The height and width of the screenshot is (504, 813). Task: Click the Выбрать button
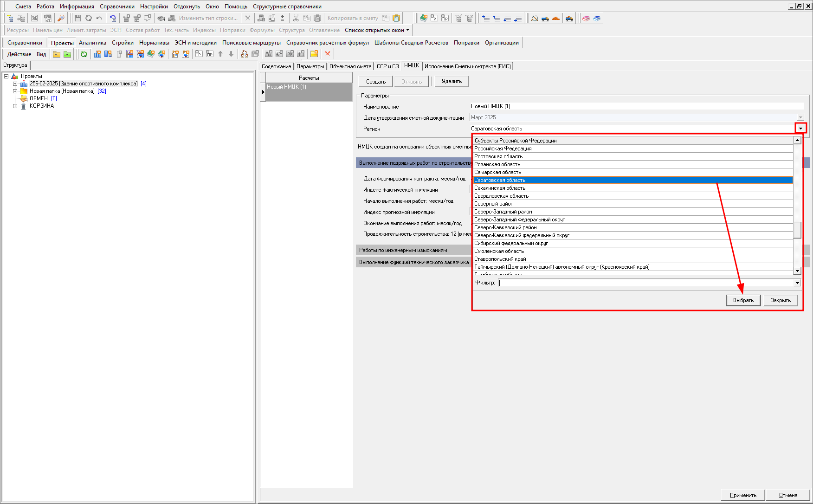click(743, 300)
